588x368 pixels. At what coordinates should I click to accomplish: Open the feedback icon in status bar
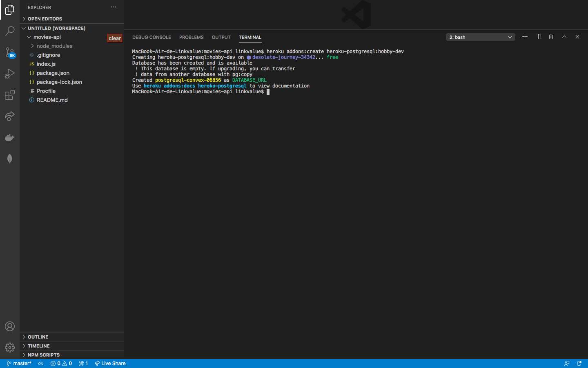(x=567, y=364)
